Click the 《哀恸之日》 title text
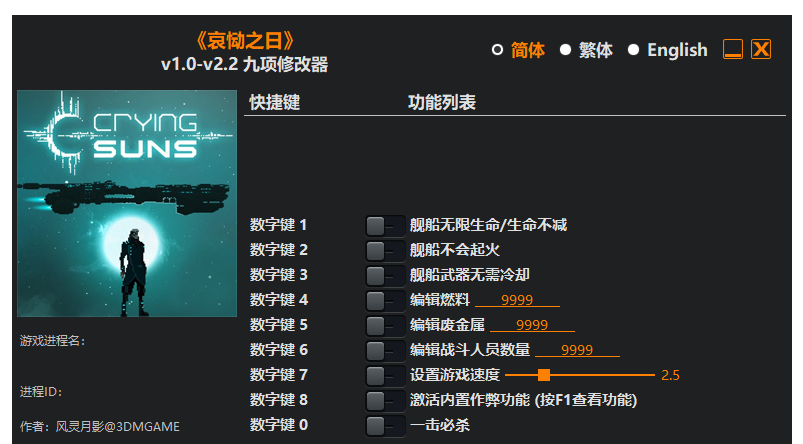The width and height of the screenshot is (803, 444). tap(245, 41)
